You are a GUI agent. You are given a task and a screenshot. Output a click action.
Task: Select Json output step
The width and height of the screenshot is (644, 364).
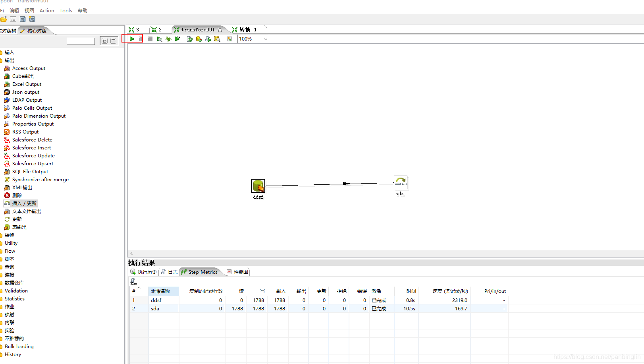coord(26,92)
